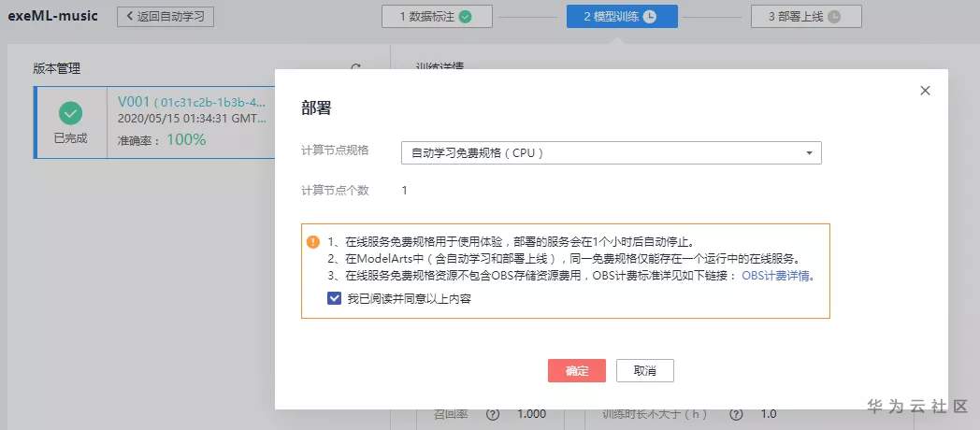Close the 部署 dialog with the X
Image resolution: width=980 pixels, height=430 pixels.
pyautogui.click(x=926, y=91)
